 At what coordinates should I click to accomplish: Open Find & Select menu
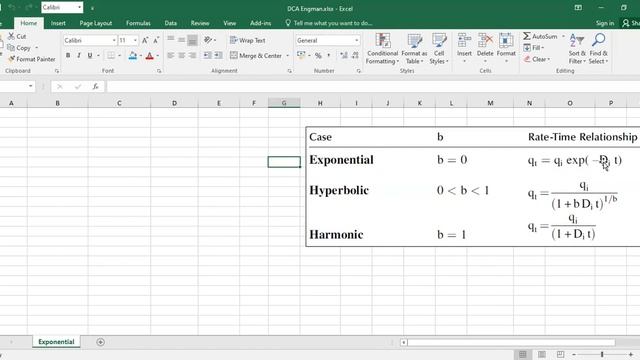(598, 49)
